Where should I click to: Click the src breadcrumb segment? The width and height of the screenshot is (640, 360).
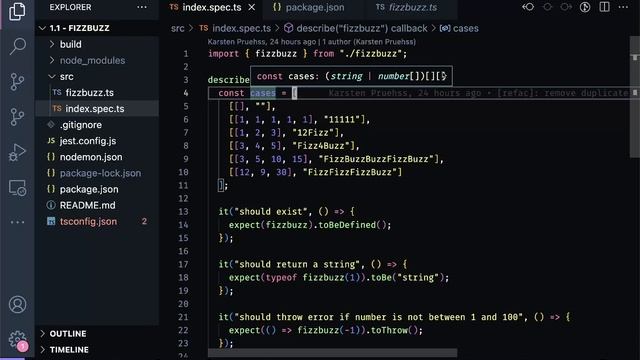(178, 28)
